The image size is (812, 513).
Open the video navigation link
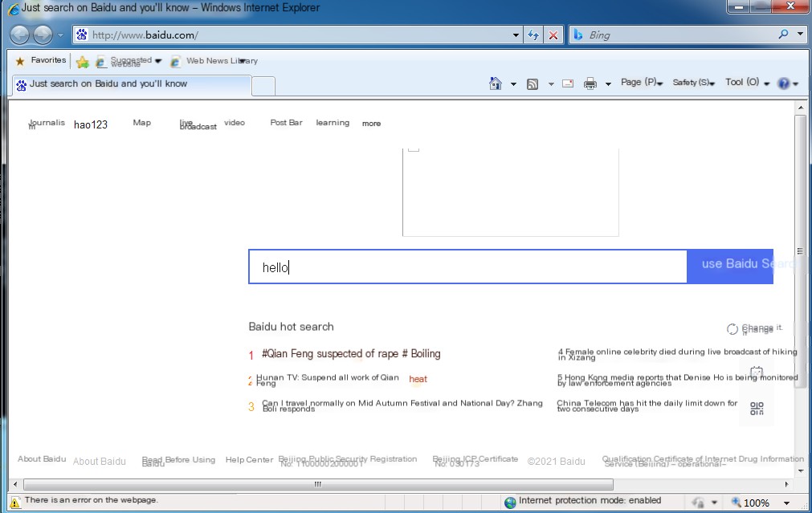coord(235,123)
